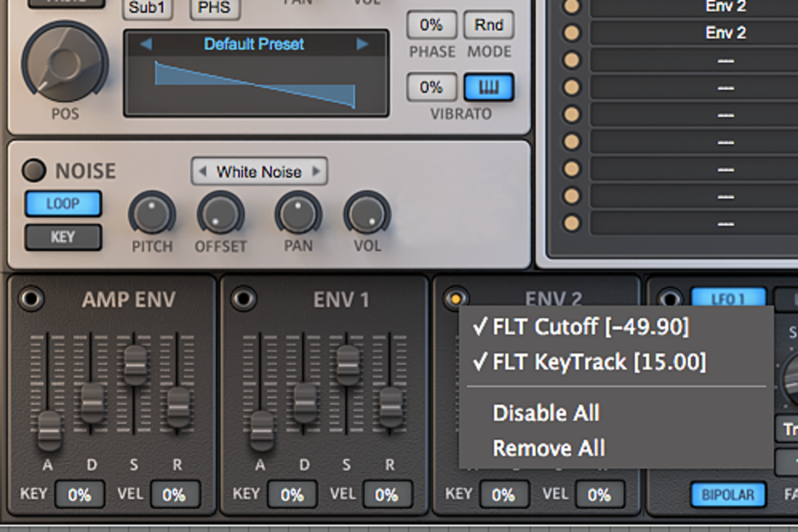Click the ENV 1 modulation indicator

243,299
